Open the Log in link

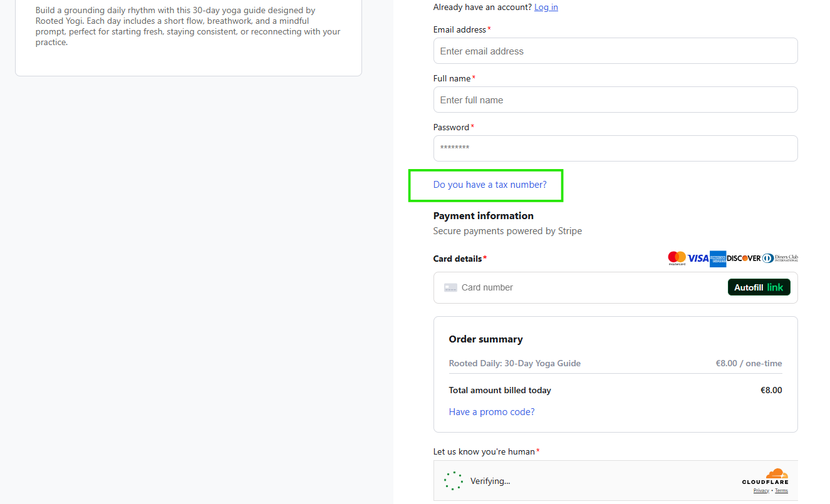[546, 7]
